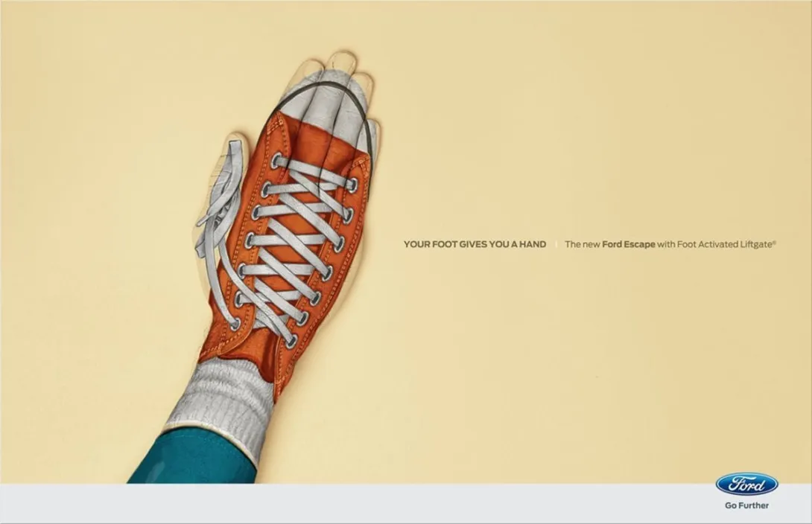This screenshot has width=812, height=524.
Task: Click the headline "YOUR FOOT GIVES YOU A HAND"
Action: (475, 244)
